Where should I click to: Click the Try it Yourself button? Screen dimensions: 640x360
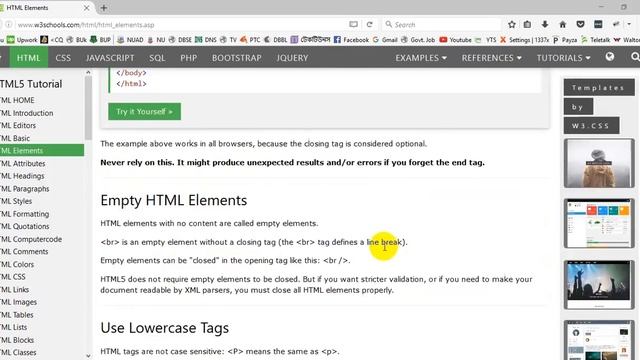(x=144, y=111)
